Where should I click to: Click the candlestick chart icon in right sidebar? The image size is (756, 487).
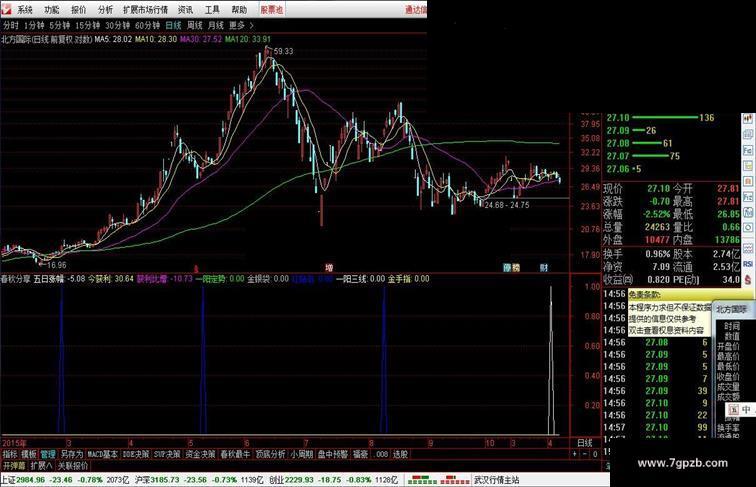748,119
